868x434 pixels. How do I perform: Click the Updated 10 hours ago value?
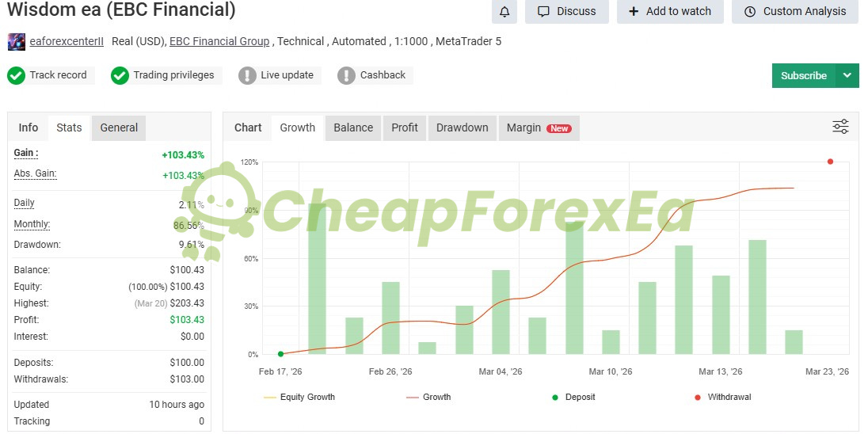(x=177, y=405)
